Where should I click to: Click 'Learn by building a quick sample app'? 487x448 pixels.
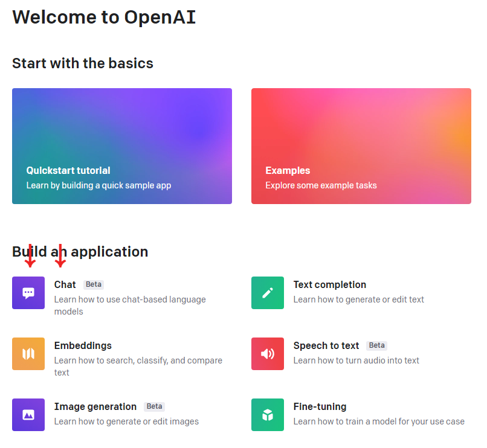pos(98,185)
